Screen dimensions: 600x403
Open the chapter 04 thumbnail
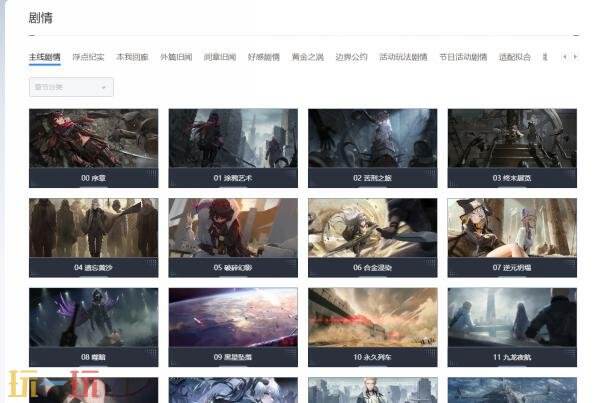coord(93,228)
